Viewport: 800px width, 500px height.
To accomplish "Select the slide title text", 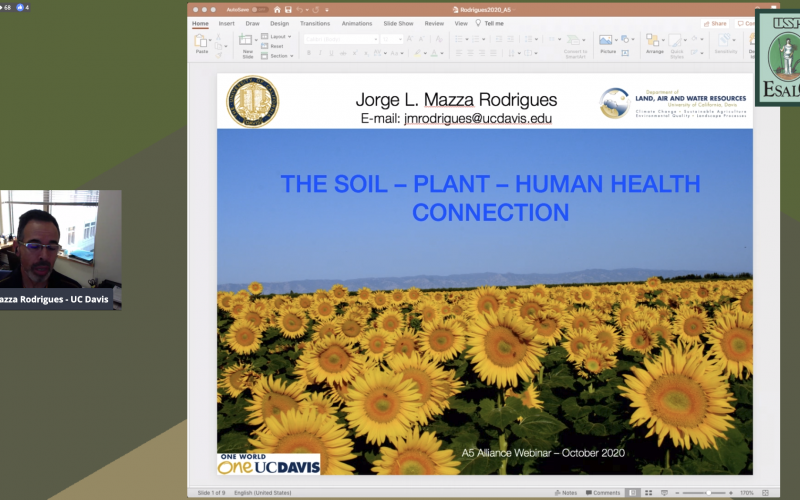I will [490, 198].
